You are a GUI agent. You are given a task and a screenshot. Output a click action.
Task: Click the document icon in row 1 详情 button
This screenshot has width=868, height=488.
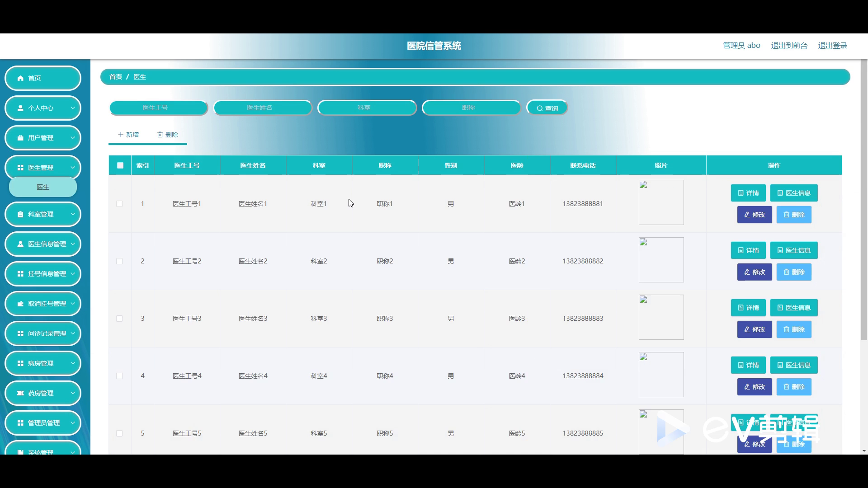pyautogui.click(x=741, y=193)
